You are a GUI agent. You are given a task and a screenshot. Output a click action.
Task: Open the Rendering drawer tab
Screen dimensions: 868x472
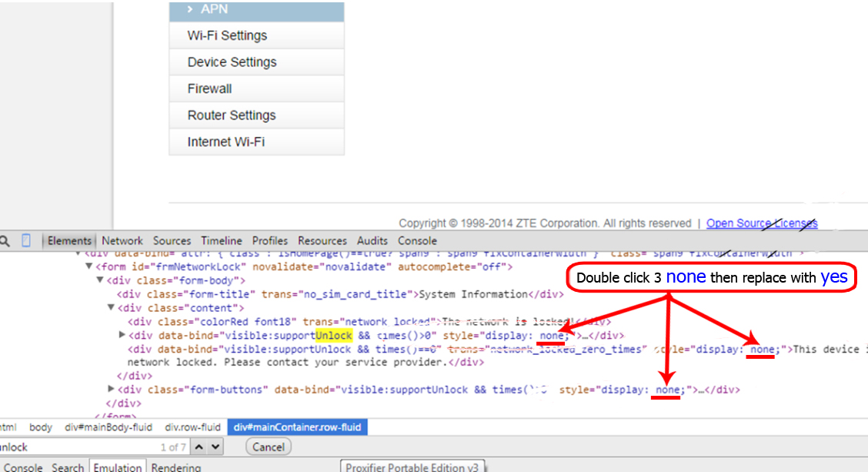coord(176,467)
